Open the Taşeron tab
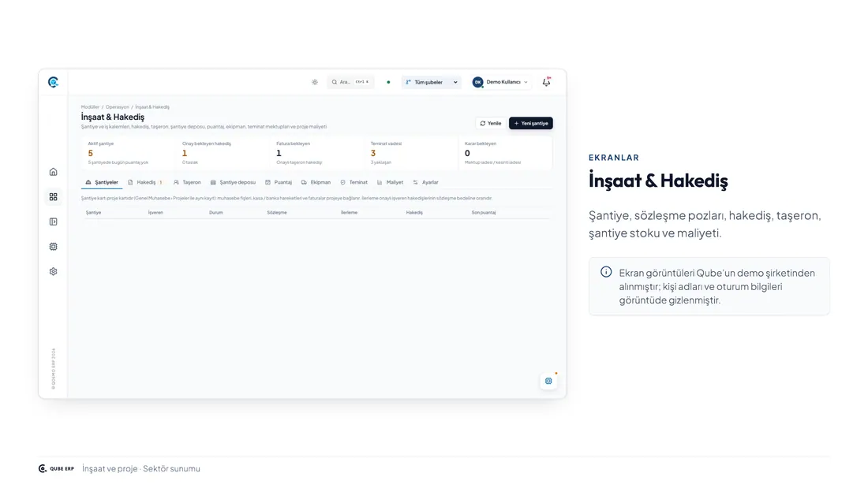Screen dimensions: 868x488 [187, 182]
